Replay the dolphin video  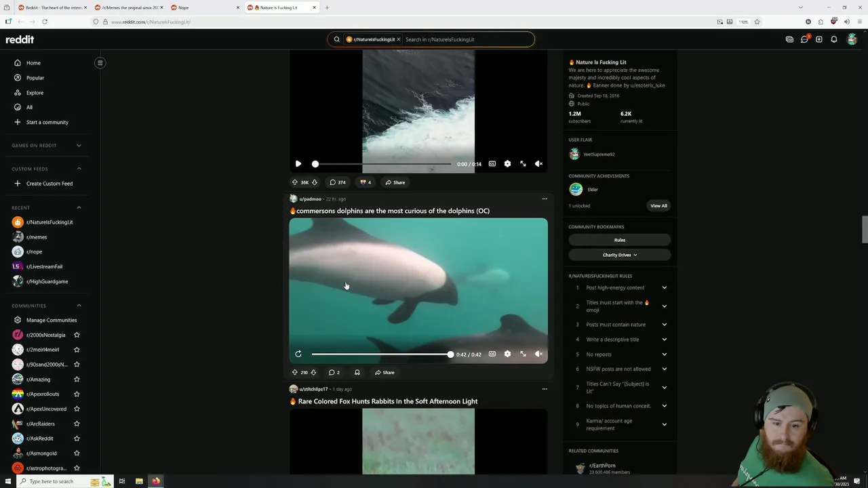[x=298, y=354]
